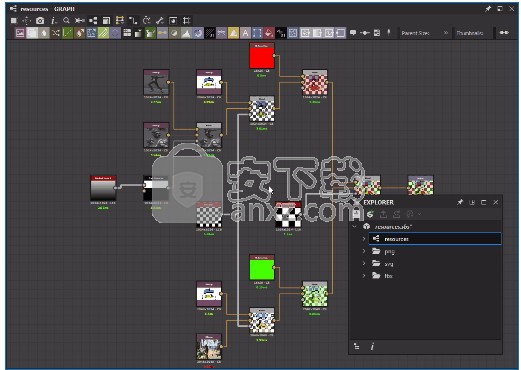Viewport: 521px width, 370px height.
Task: Click the upload/export icon in Explorer toolbar
Action: (383, 214)
